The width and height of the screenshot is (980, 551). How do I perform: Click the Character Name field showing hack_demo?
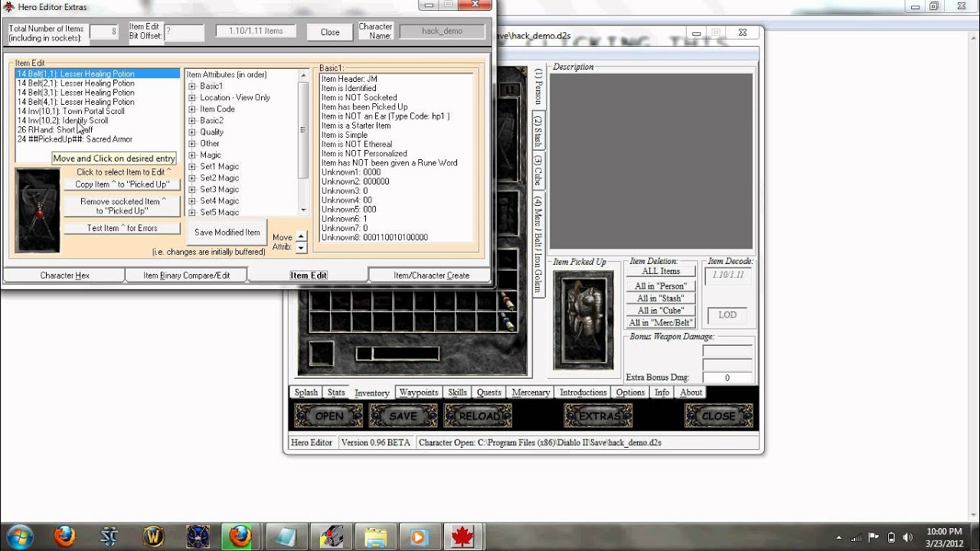(x=442, y=31)
